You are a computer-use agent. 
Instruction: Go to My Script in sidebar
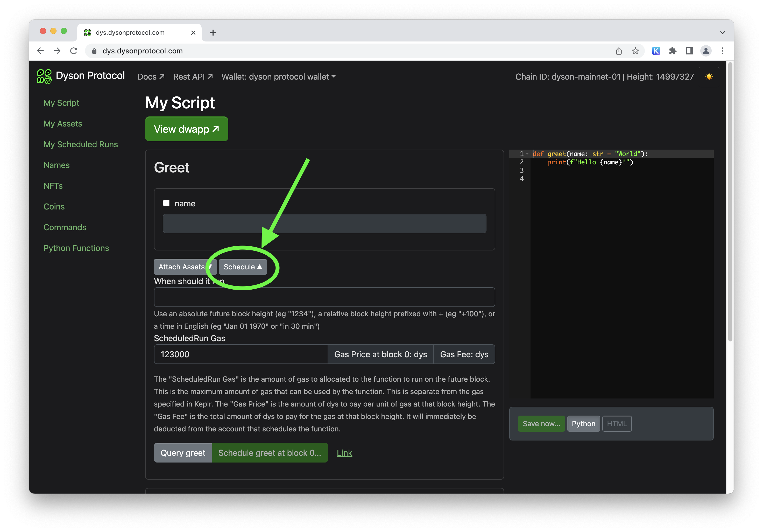[x=61, y=103]
